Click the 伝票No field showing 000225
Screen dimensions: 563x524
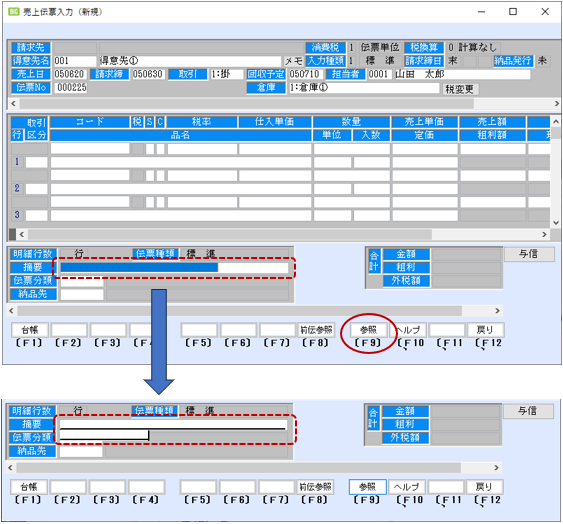click(71, 87)
